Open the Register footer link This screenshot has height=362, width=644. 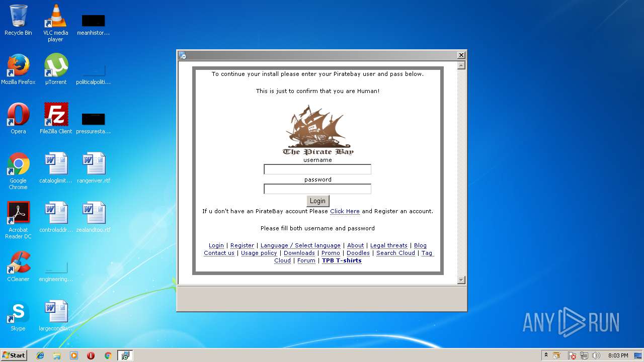(x=242, y=245)
